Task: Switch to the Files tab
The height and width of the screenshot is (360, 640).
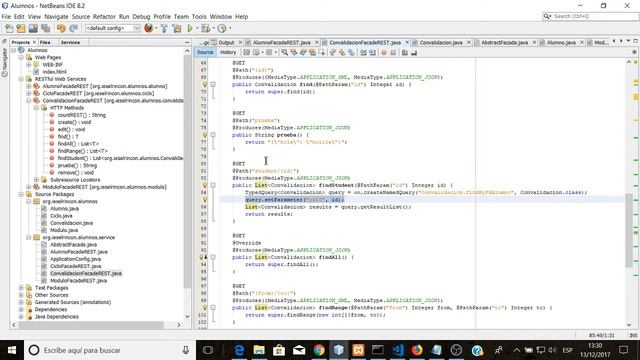Action: point(45,42)
